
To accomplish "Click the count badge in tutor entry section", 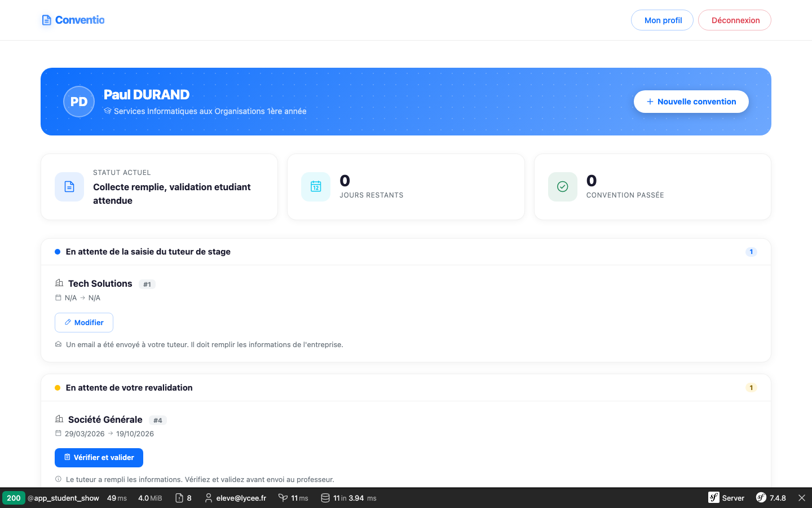I will tap(751, 252).
